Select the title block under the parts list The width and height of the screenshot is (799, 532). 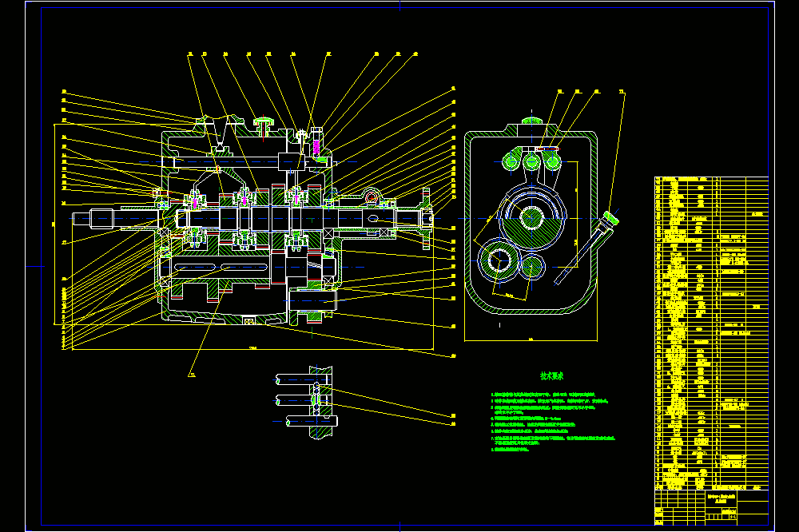[x=711, y=507]
